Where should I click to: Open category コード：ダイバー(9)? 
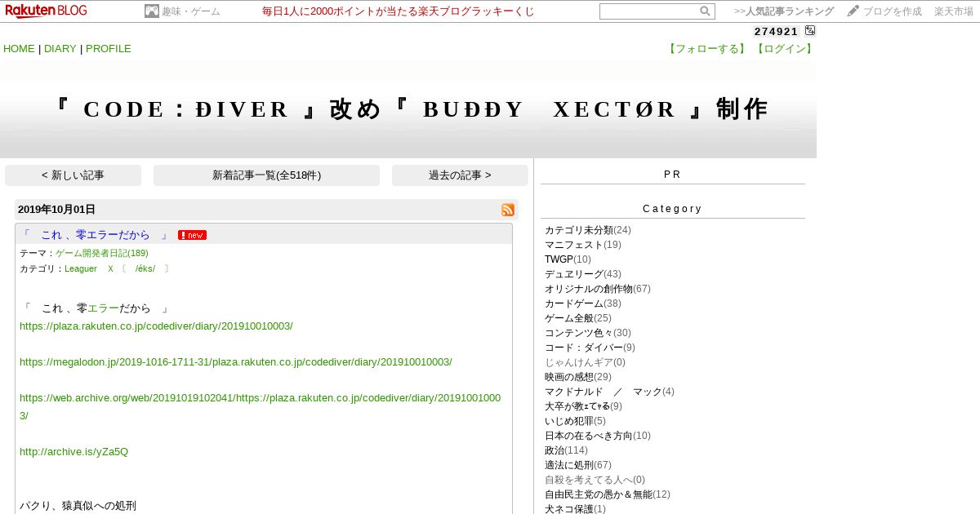point(590,348)
